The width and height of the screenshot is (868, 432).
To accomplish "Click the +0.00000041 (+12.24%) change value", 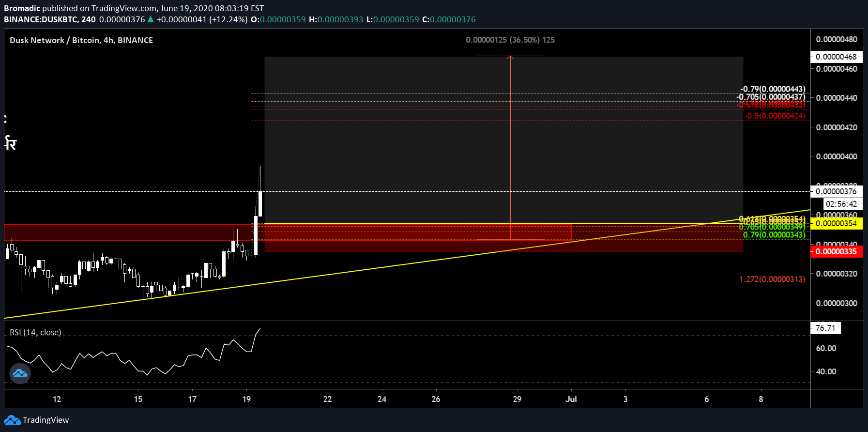I will click(x=202, y=19).
